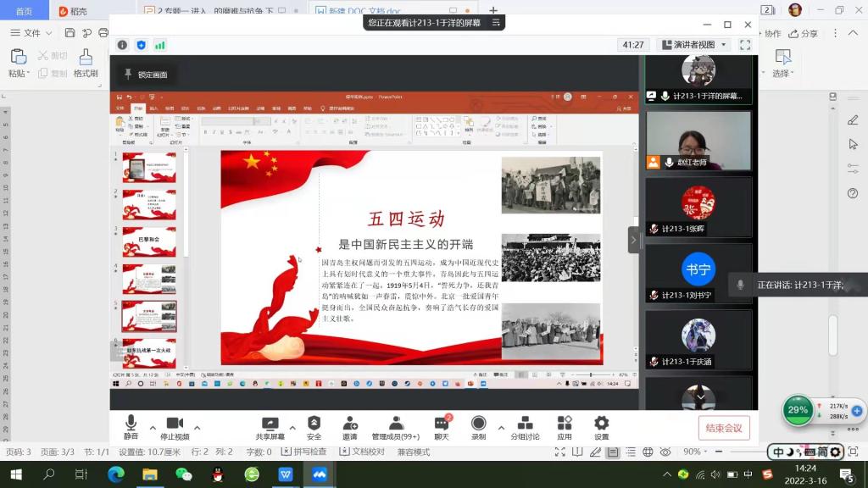Click the 结束会议 end meeting button
This screenshot has width=868, height=488.
(724, 428)
